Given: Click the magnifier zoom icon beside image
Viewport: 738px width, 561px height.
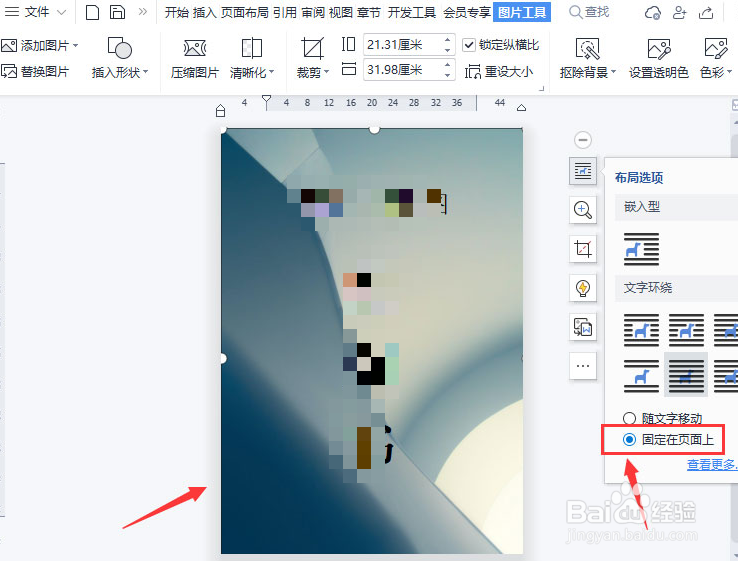Looking at the screenshot, I should [583, 210].
